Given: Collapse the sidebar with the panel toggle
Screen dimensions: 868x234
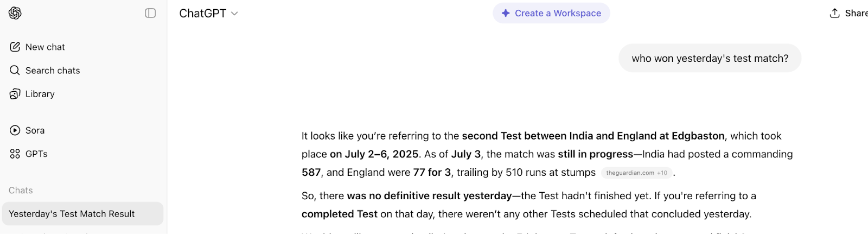Looking at the screenshot, I should [x=150, y=13].
